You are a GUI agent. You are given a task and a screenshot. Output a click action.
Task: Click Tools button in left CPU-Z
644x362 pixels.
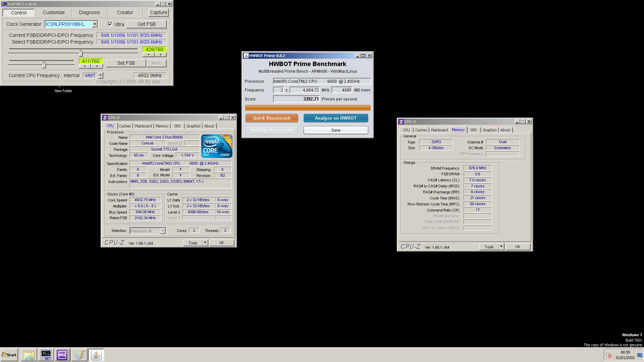point(193,243)
